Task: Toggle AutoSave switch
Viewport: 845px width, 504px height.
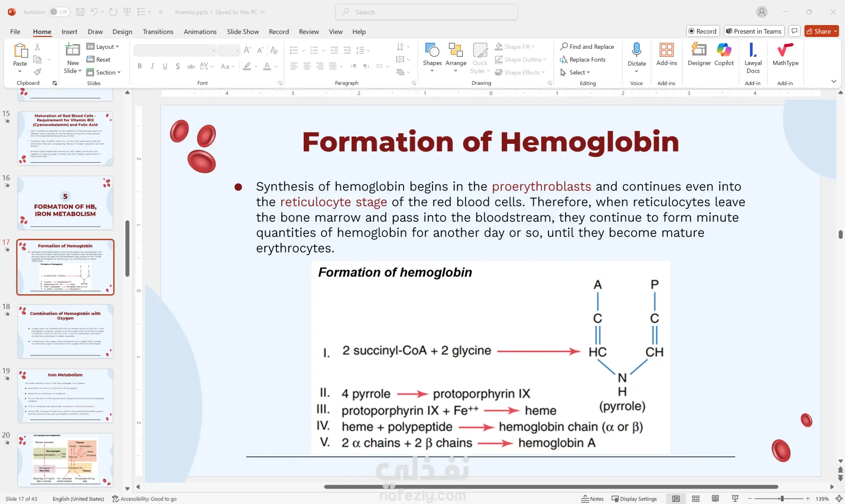Action: tap(59, 12)
